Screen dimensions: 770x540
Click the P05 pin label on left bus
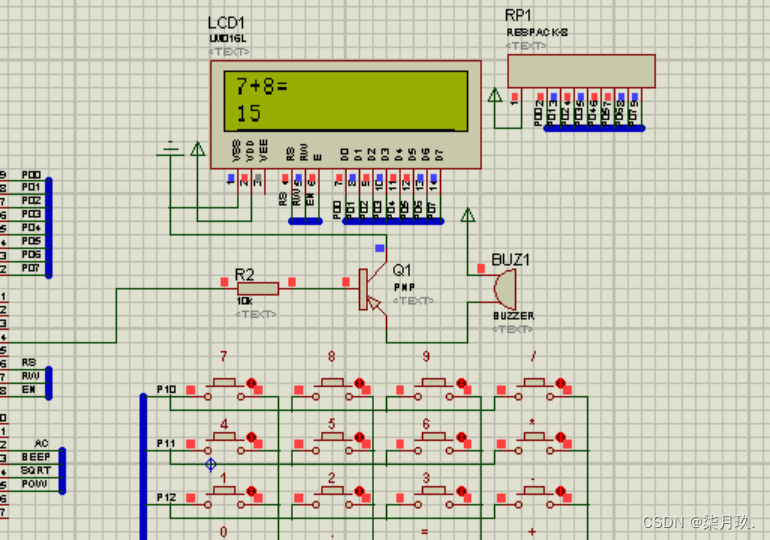(31, 241)
